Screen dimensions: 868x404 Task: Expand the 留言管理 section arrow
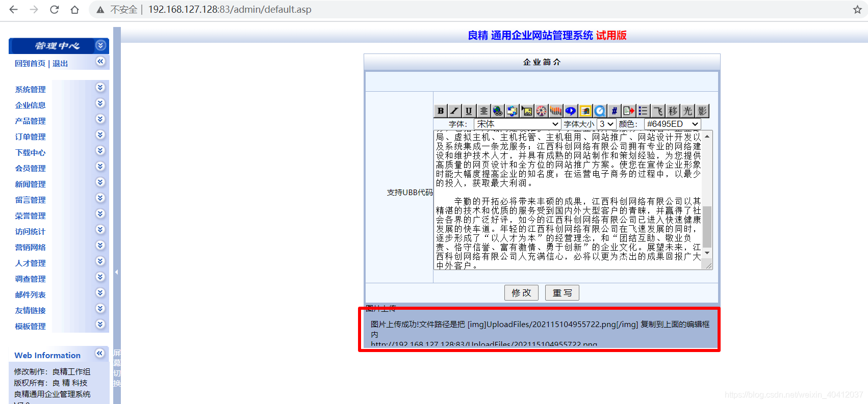[x=100, y=198]
